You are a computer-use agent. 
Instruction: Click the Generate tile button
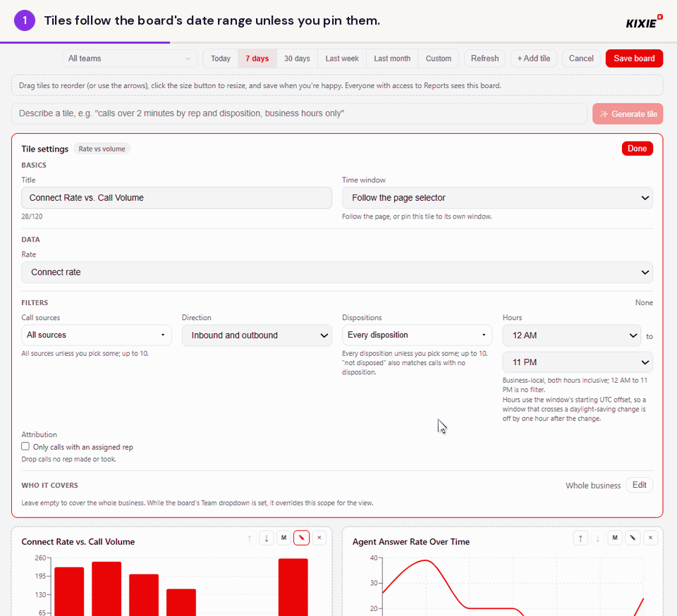(x=628, y=114)
